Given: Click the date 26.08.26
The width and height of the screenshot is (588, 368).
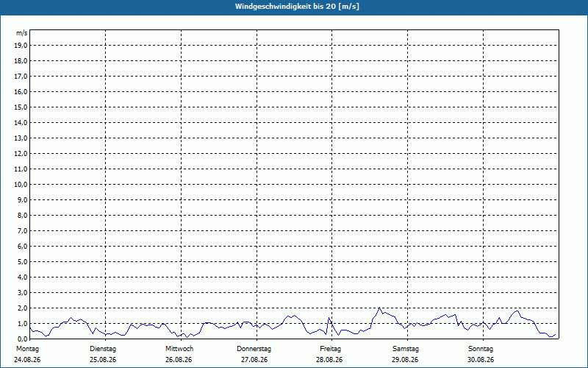Looking at the screenshot, I should click(x=179, y=360).
